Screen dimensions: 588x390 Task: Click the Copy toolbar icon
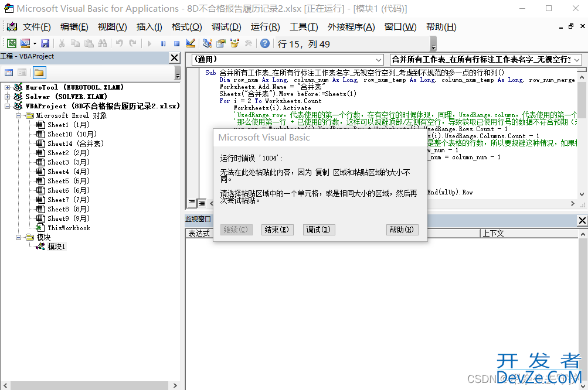pos(76,43)
